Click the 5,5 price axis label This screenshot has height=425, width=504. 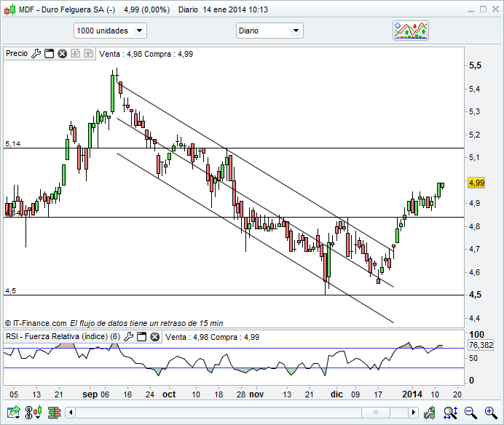(475, 65)
